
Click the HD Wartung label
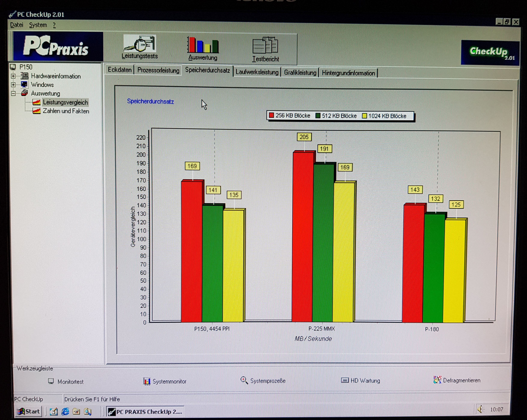click(365, 380)
